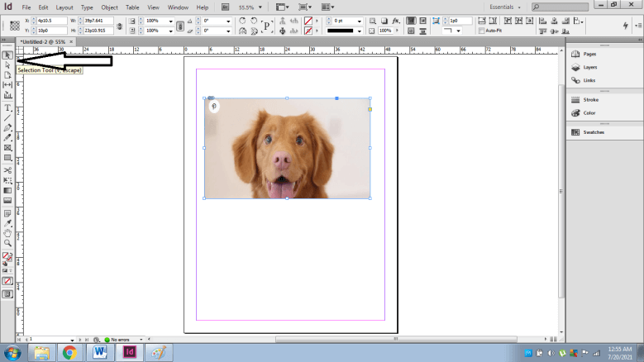Select the Page tool
The height and width of the screenshot is (362, 644).
(7, 75)
